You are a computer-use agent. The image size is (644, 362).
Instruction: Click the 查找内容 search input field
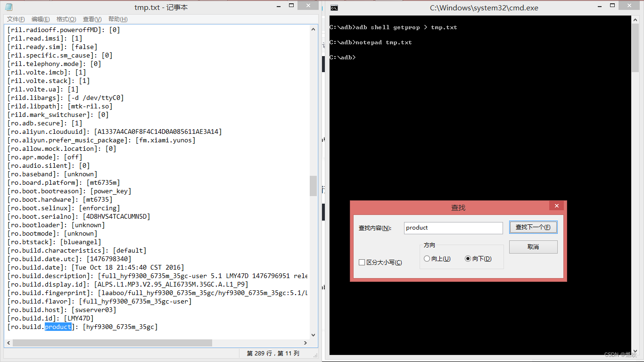click(454, 228)
